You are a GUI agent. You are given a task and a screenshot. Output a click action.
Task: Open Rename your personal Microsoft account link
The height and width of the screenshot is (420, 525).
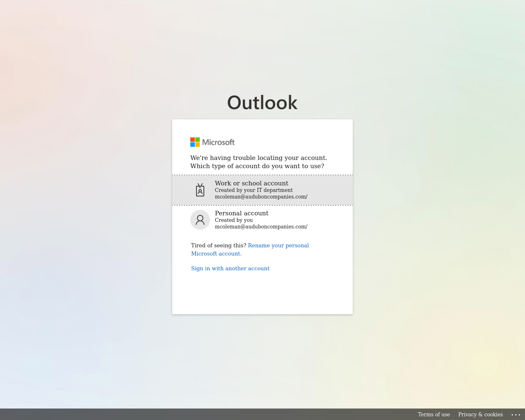pos(250,249)
